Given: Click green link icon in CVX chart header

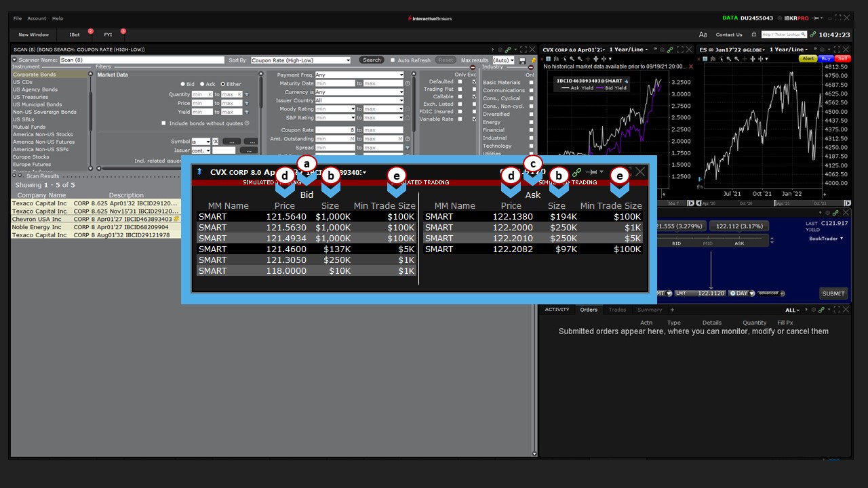Looking at the screenshot, I should (670, 49).
